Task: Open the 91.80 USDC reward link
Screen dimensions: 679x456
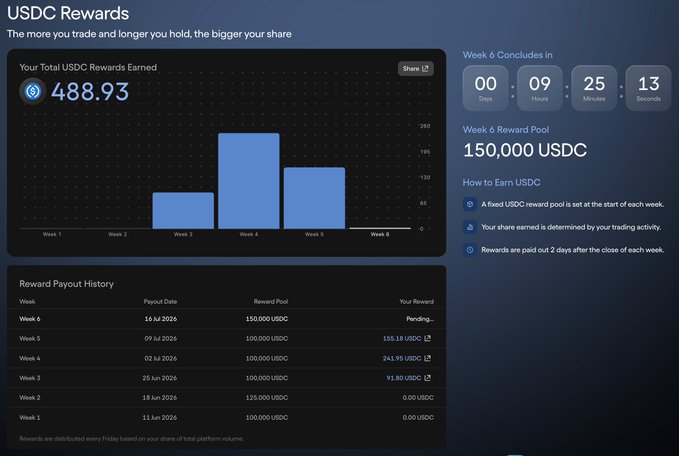Action: point(404,378)
